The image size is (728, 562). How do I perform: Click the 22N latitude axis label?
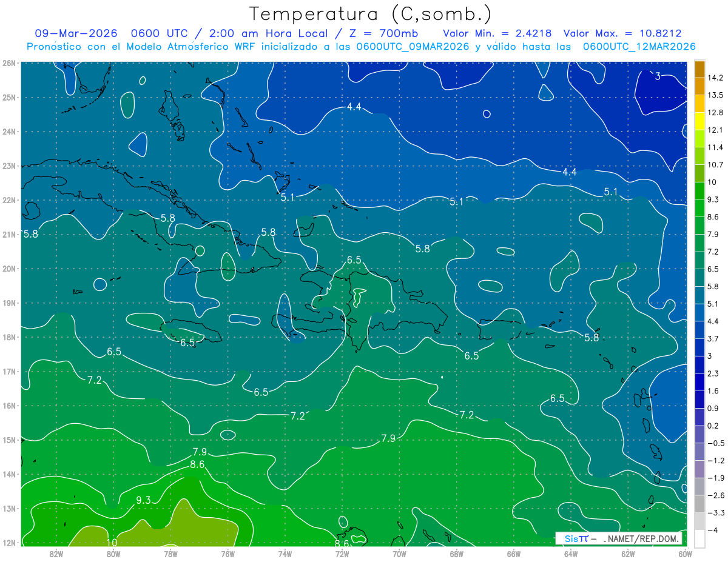(8, 200)
